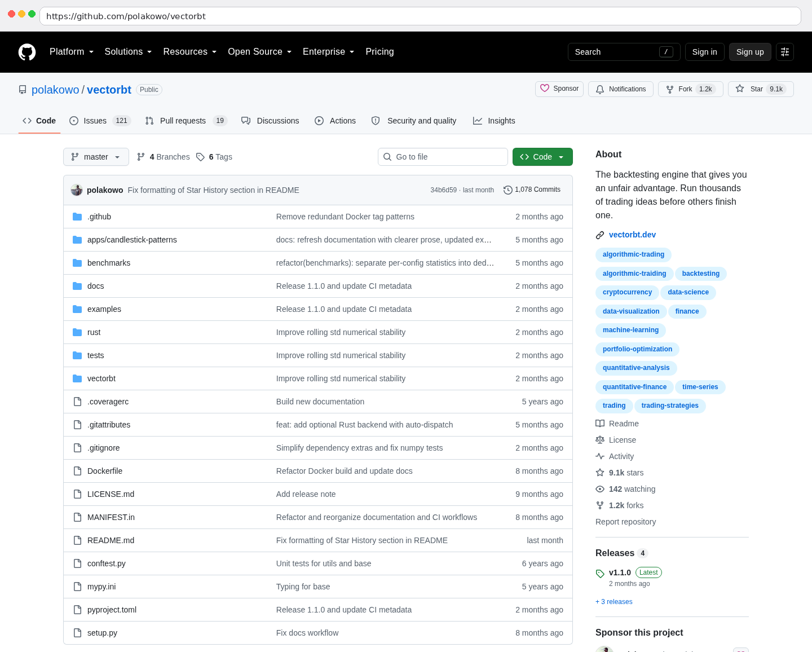
Task: Open the v1.1.0 release
Action: 620,572
